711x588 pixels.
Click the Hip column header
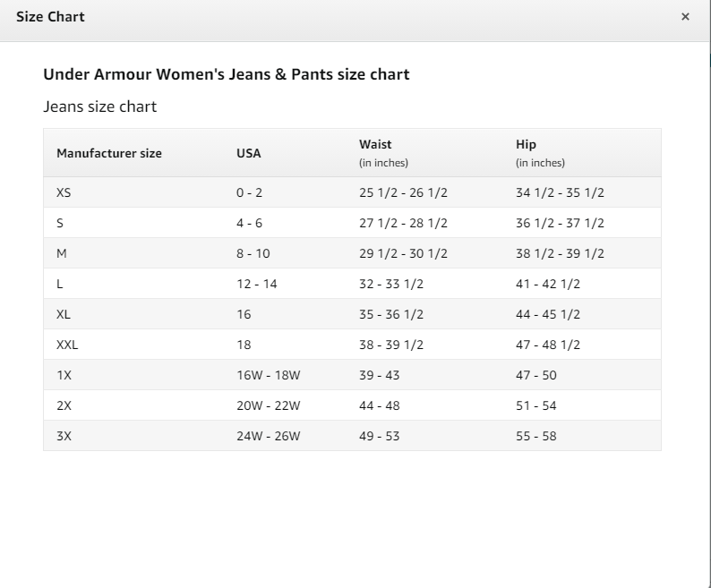click(x=526, y=144)
